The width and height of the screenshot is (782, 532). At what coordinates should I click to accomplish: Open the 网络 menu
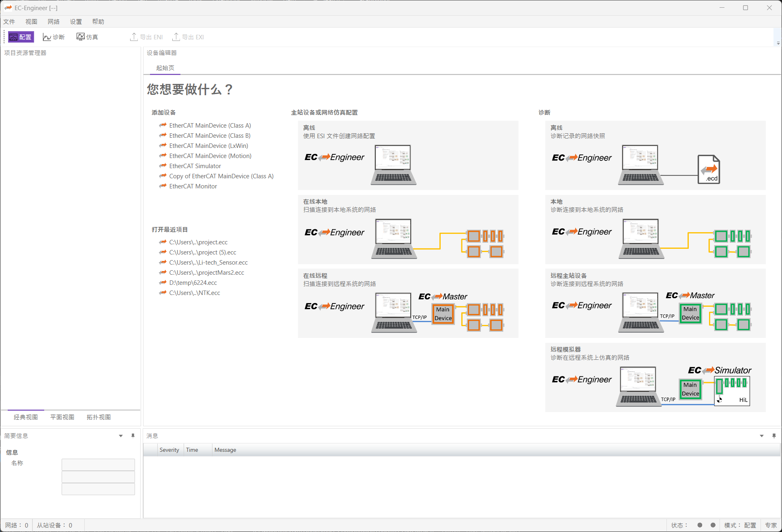(54, 21)
